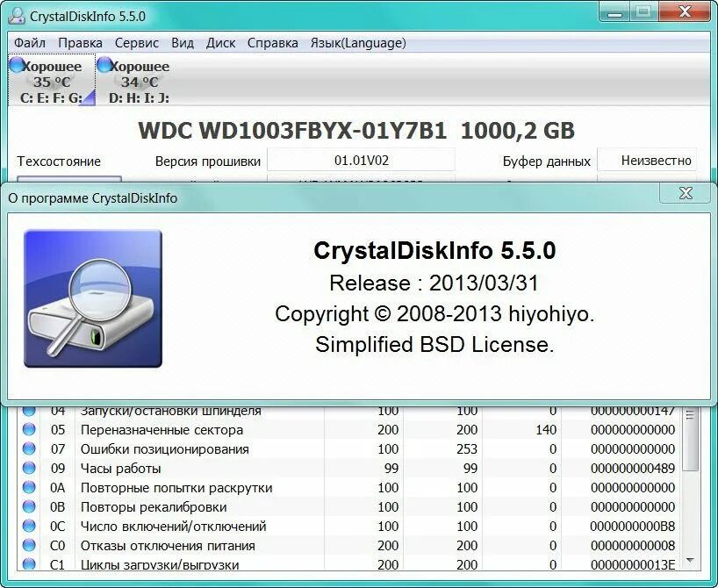Click raw value 0000000000B8 in row 0C

tap(633, 526)
